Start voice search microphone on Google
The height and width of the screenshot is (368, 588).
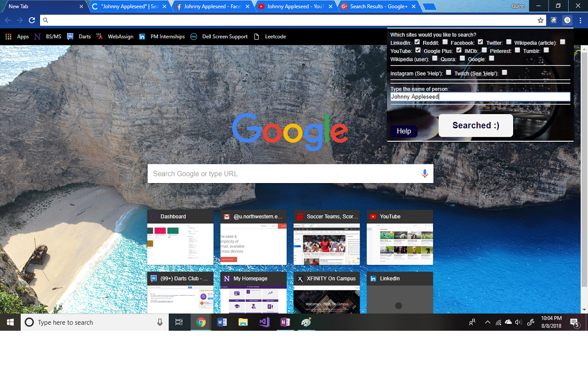pyautogui.click(x=424, y=173)
